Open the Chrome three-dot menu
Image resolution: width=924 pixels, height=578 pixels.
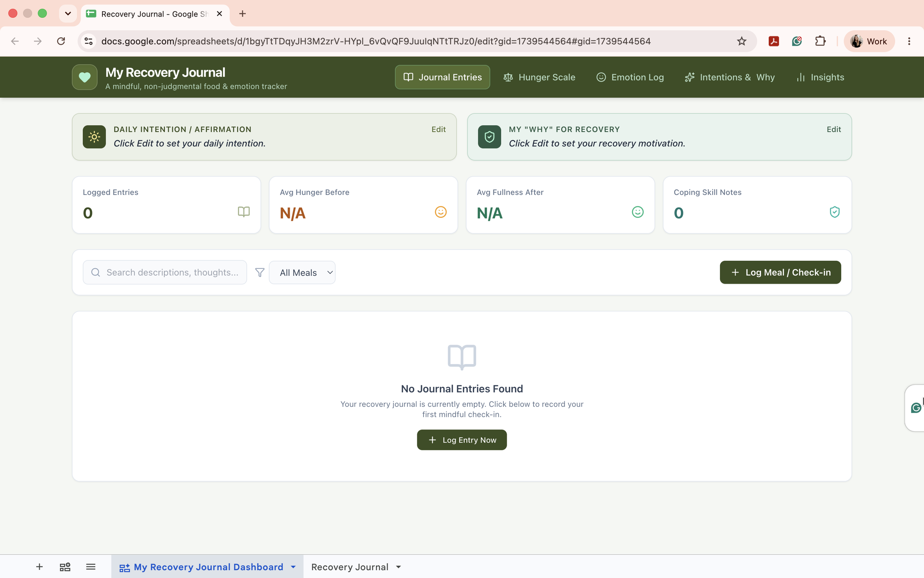(909, 41)
